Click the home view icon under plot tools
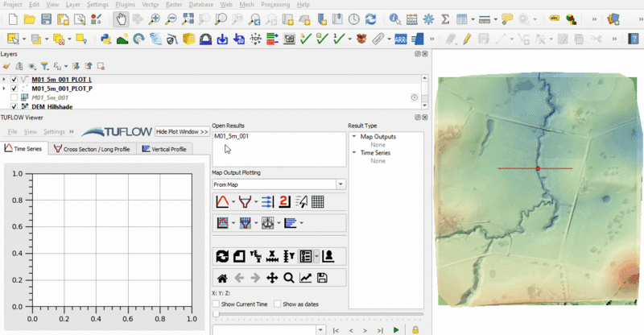Image resolution: width=644 pixels, height=335 pixels. coord(222,278)
